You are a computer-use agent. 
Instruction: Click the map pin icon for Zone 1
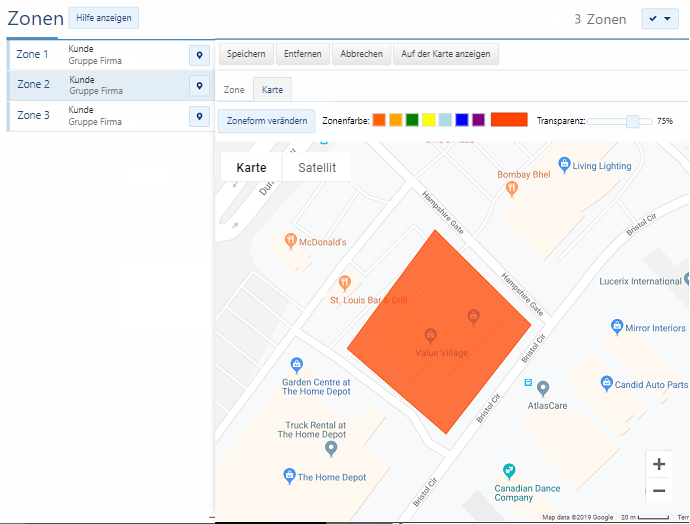pos(199,55)
